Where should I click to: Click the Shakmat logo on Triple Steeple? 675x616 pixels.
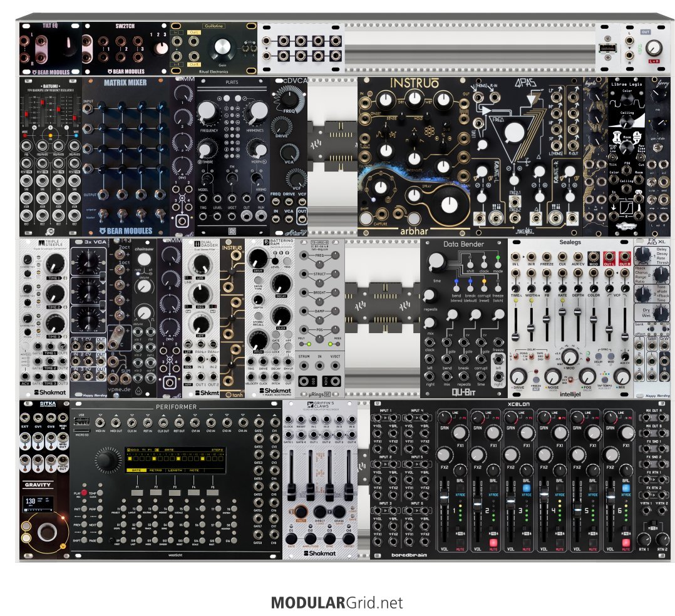[x=50, y=392]
